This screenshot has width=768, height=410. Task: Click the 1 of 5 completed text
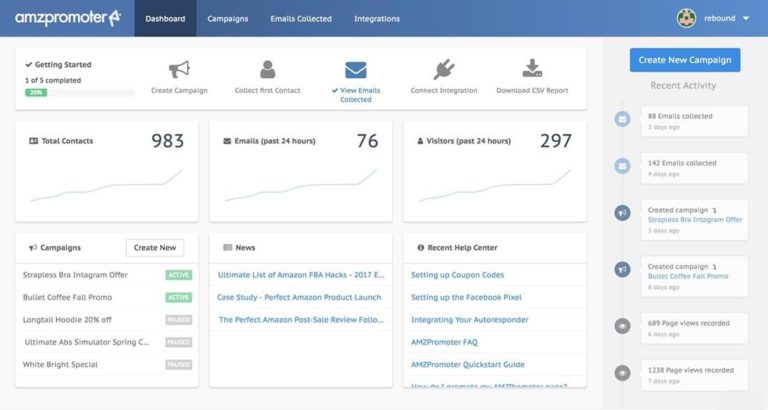pyautogui.click(x=53, y=80)
